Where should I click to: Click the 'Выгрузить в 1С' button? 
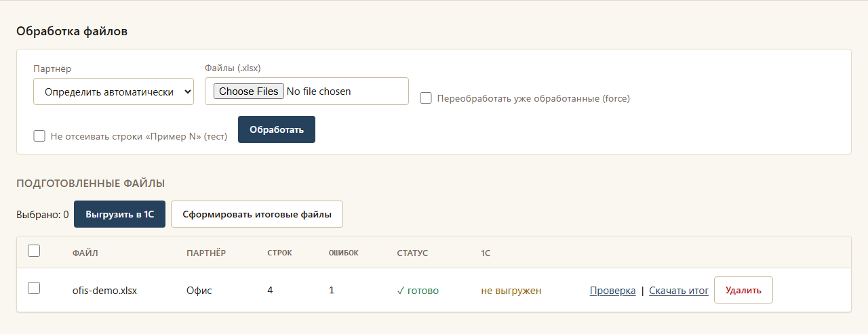click(119, 214)
